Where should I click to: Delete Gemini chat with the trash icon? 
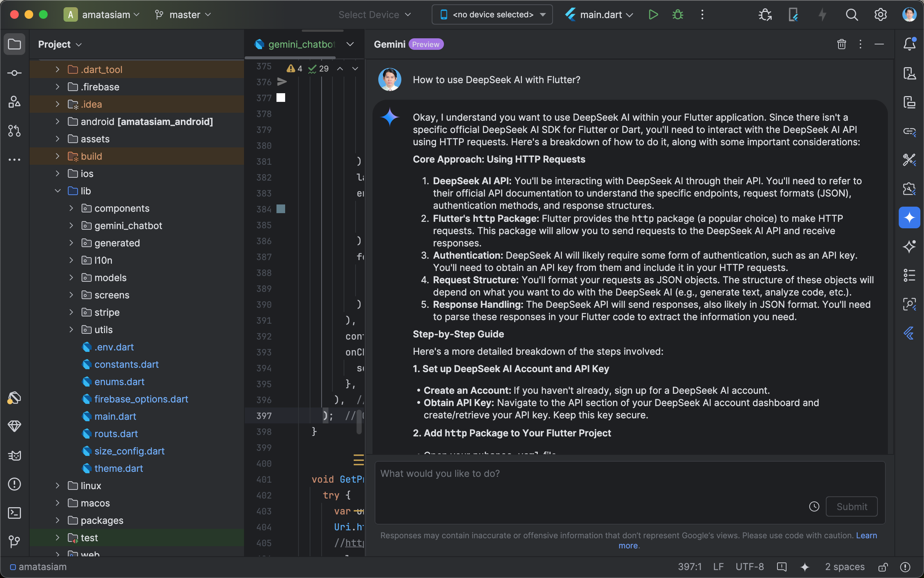coord(842,44)
